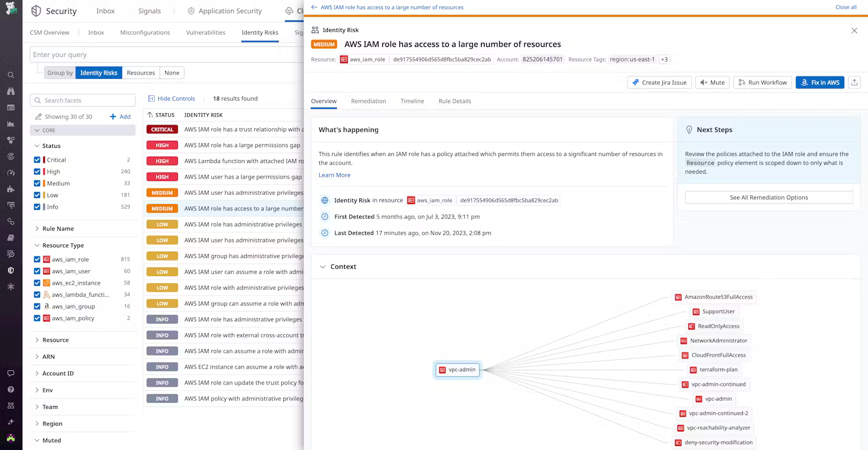Open the notebook book icon in sidebar
The width and height of the screenshot is (868, 450).
10,238
